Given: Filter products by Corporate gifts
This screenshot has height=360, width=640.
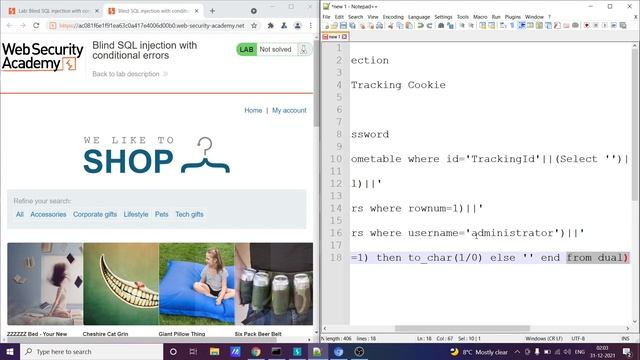Looking at the screenshot, I should (95, 214).
